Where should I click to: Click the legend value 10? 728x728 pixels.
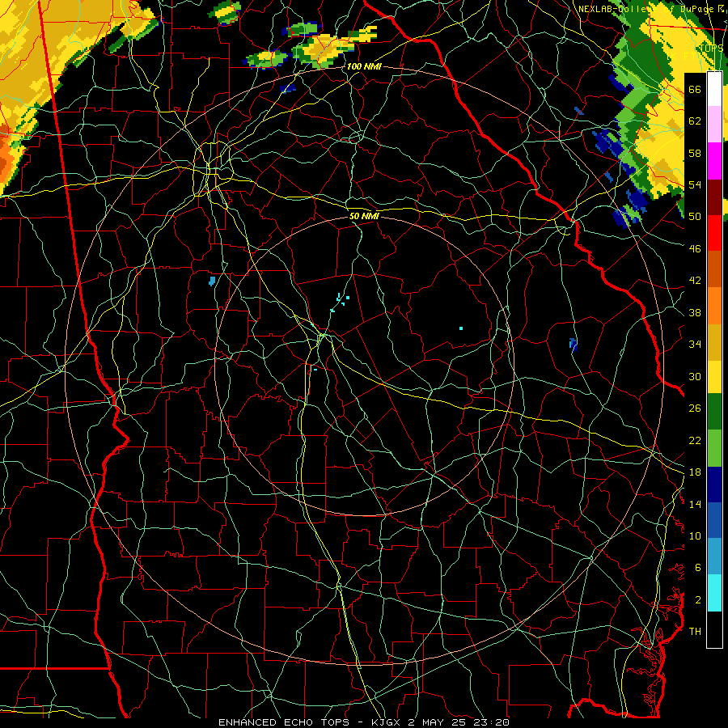(695, 535)
